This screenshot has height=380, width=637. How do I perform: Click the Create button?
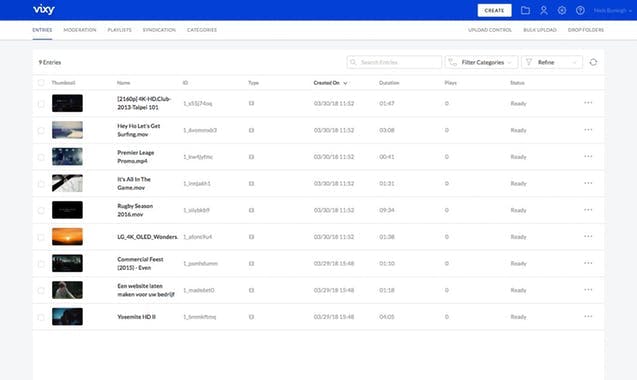click(494, 11)
